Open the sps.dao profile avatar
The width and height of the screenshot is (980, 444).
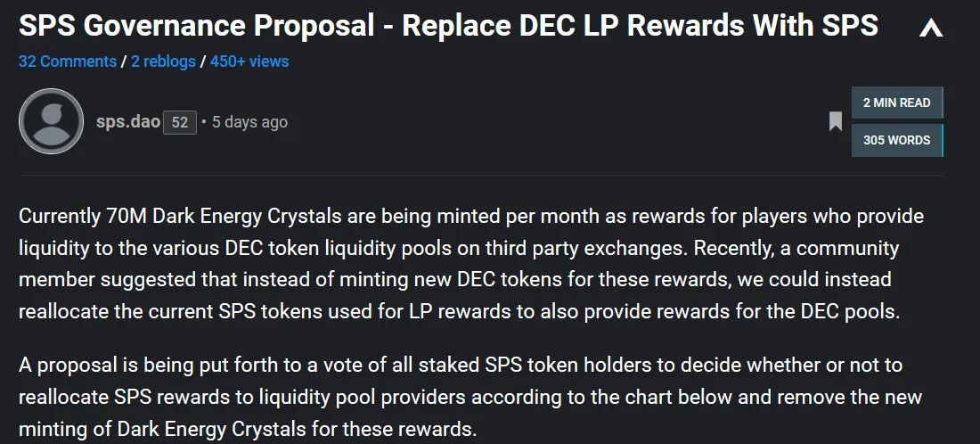coord(51,121)
